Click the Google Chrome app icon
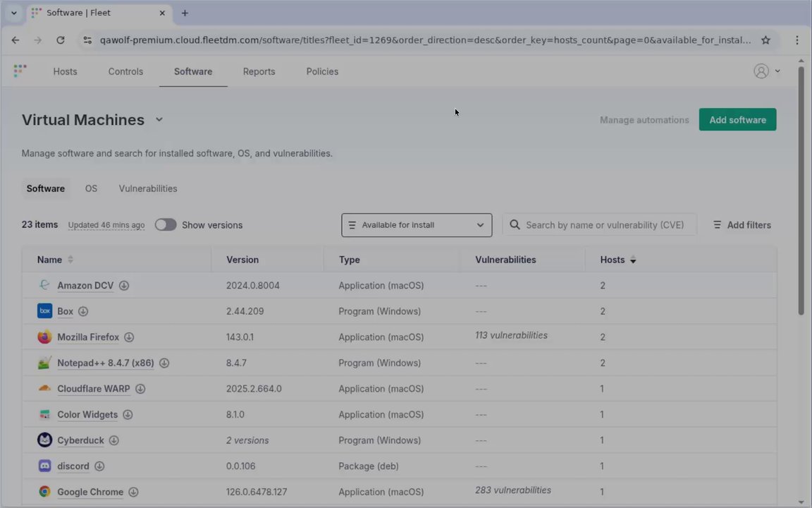 [x=44, y=491]
